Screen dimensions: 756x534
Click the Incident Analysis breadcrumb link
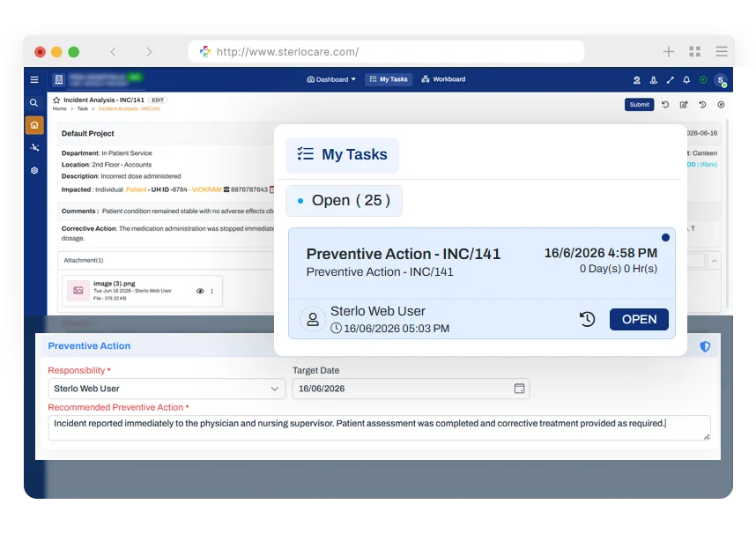(130, 109)
